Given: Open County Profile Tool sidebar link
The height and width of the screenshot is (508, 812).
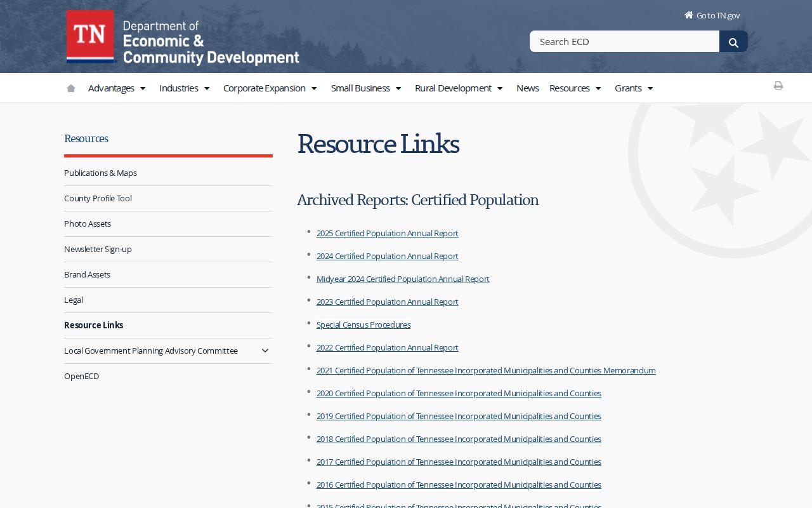Looking at the screenshot, I should point(98,198).
